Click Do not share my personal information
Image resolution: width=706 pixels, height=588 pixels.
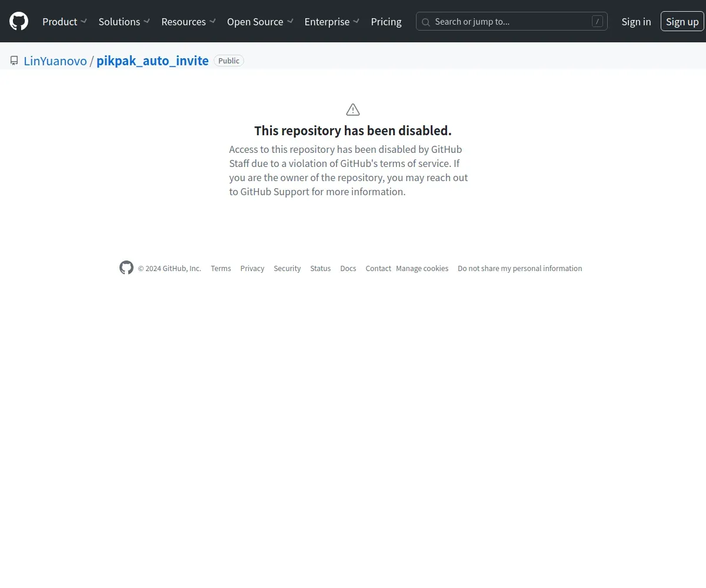point(520,268)
